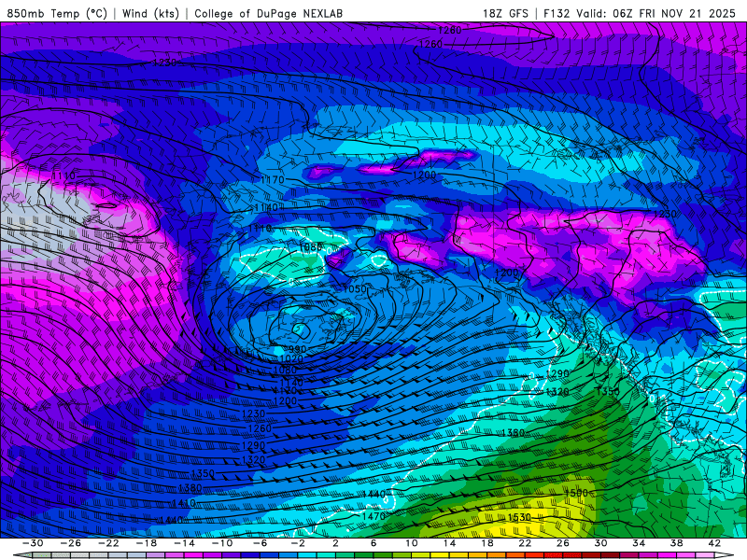Select the '38' color scale label
The image size is (747, 560).
click(x=676, y=543)
